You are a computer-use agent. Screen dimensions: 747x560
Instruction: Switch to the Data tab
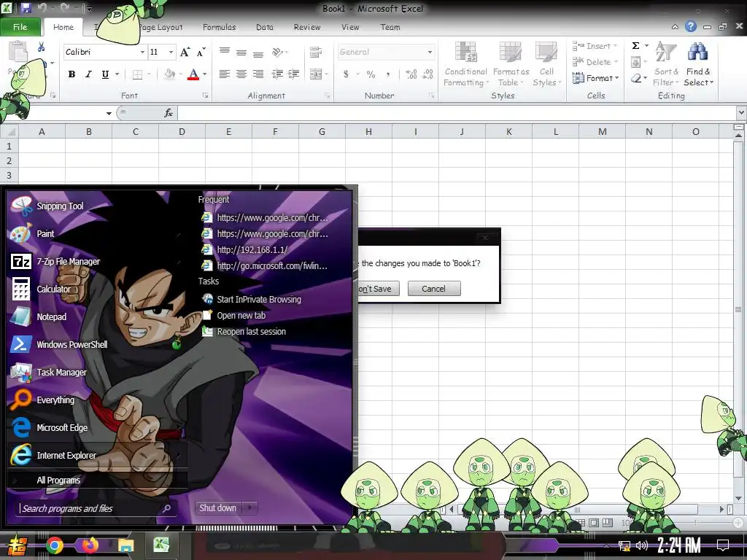click(x=264, y=27)
